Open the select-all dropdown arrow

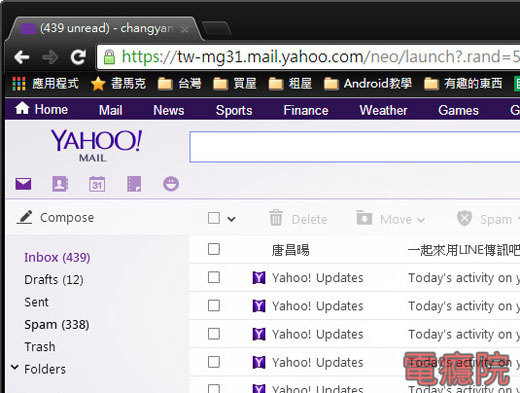tap(231, 219)
